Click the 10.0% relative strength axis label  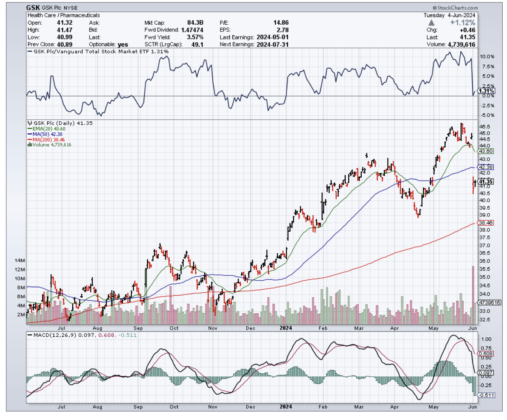click(x=487, y=56)
